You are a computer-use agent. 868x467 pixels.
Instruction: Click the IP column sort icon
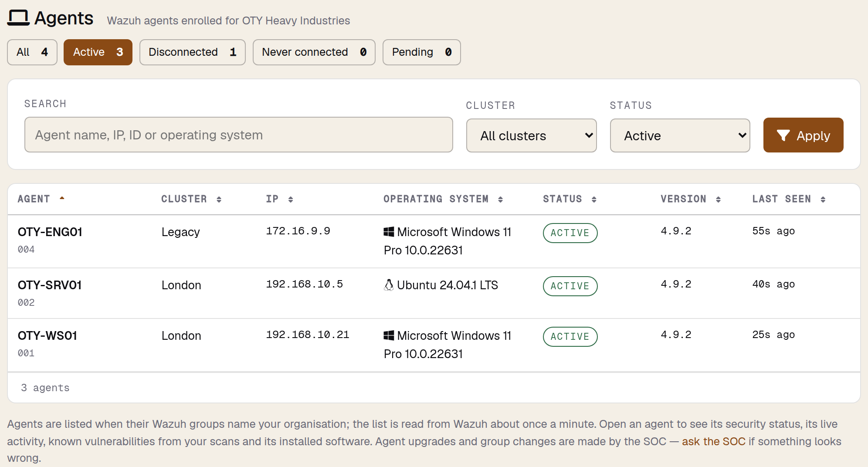[x=291, y=199]
